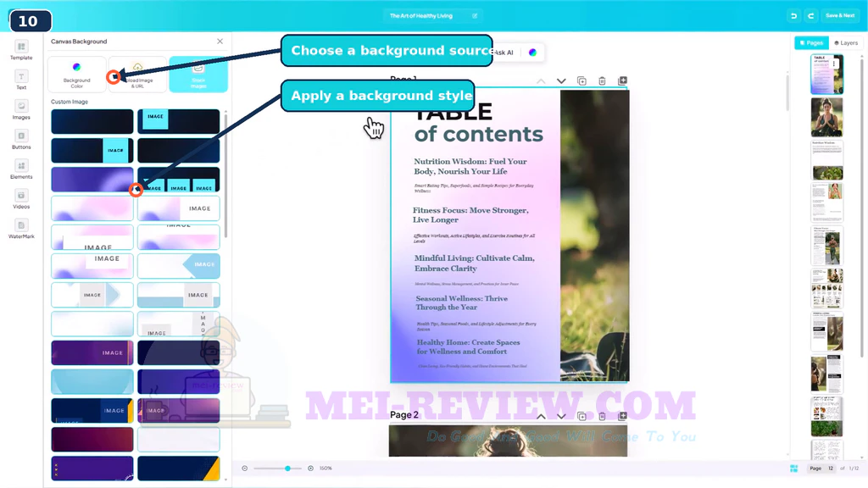Apply the purple gradient swirl background style

point(92,180)
